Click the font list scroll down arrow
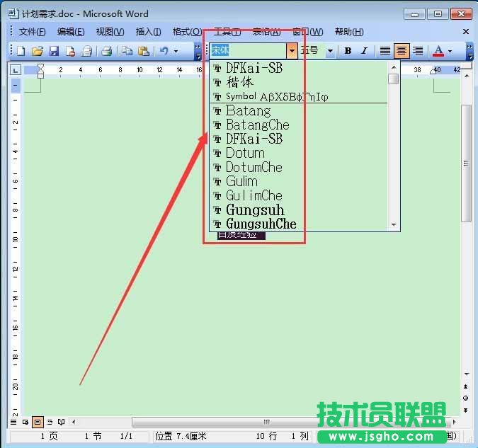 394,225
